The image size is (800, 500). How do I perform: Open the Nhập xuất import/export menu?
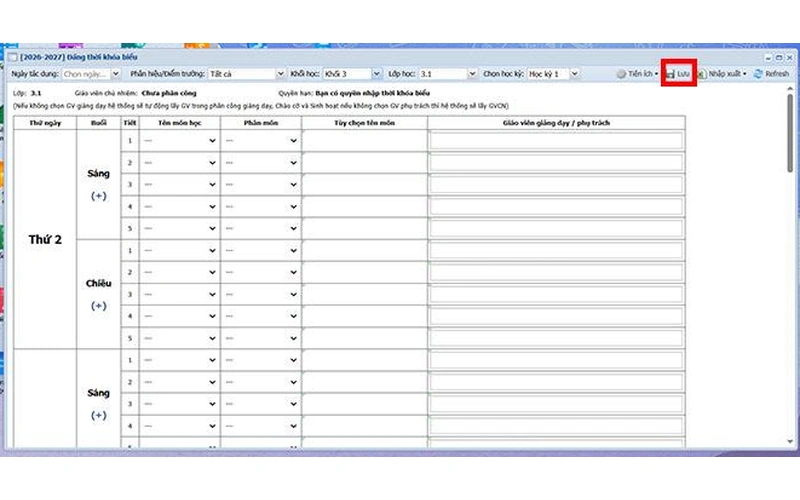(x=722, y=73)
